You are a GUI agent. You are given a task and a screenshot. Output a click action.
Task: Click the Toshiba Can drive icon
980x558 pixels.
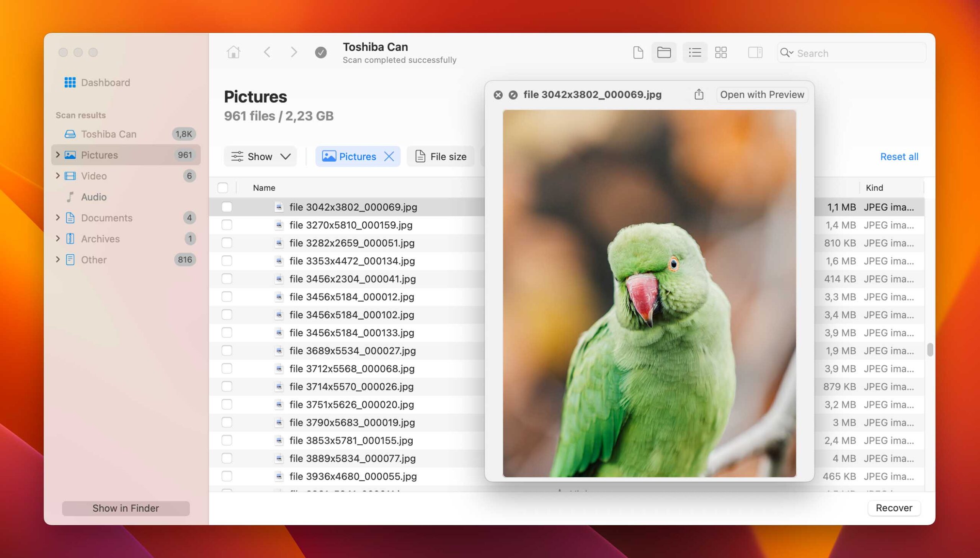pos(70,134)
